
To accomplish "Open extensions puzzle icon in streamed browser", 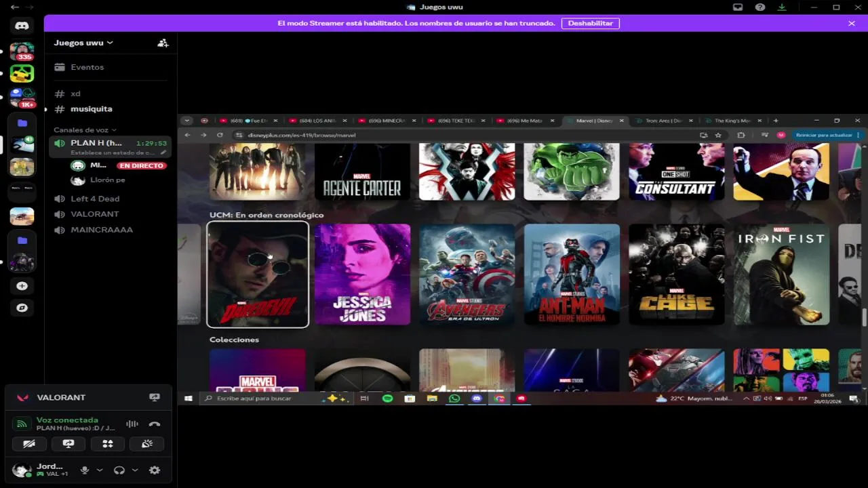I will pos(741,135).
